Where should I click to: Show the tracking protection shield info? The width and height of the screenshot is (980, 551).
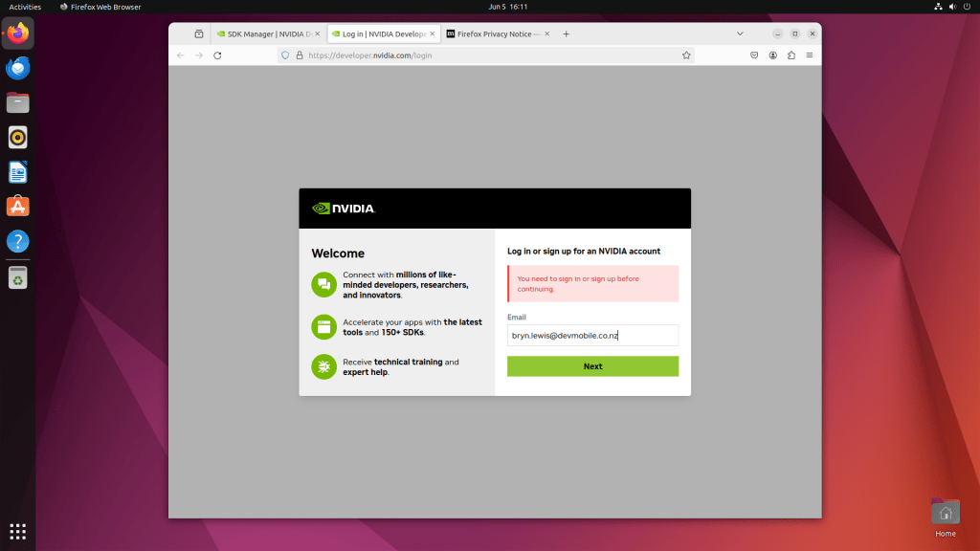(x=285, y=55)
